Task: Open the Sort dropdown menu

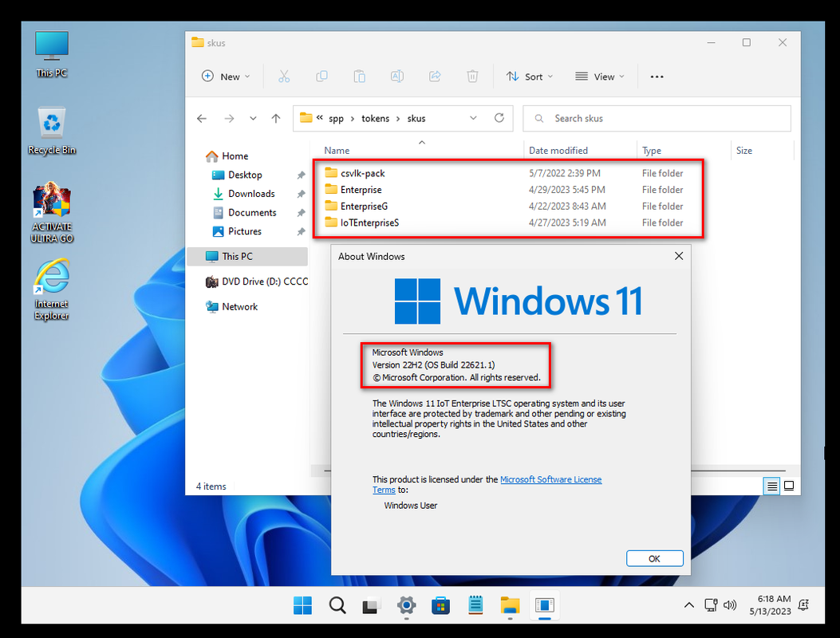Action: (x=530, y=77)
